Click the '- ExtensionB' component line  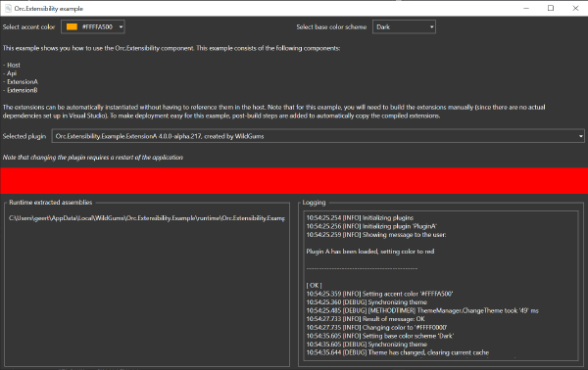[x=21, y=90]
